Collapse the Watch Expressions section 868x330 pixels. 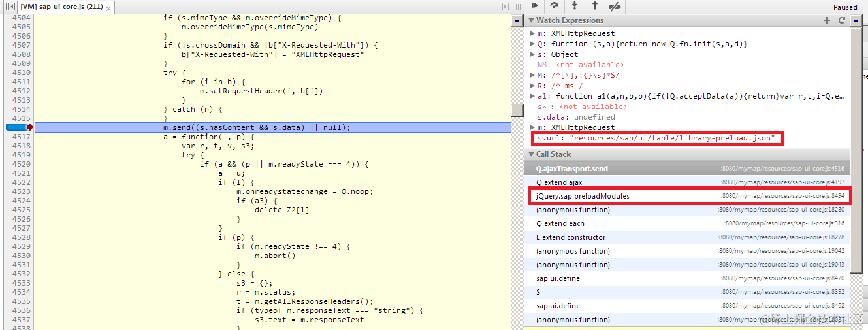(x=532, y=20)
